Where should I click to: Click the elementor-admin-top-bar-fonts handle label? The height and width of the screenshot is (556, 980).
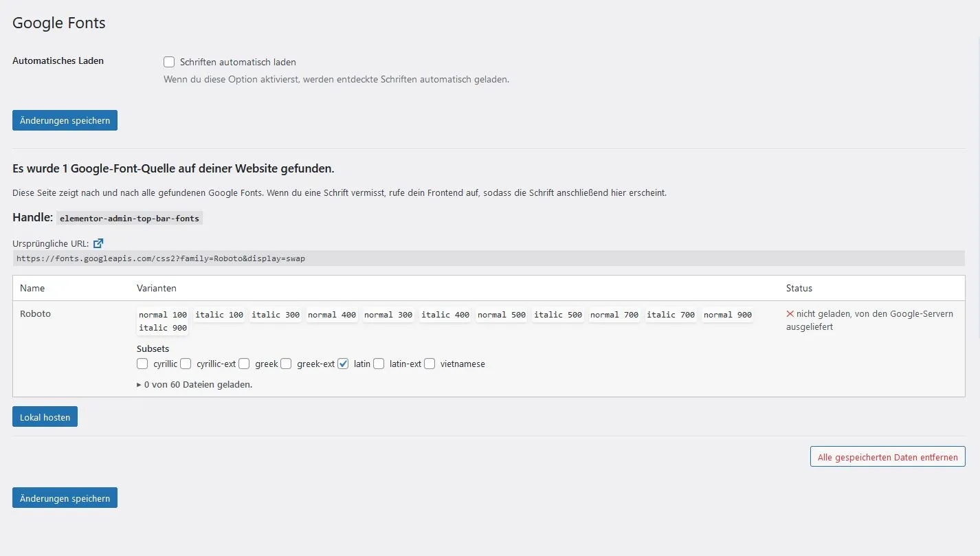pos(129,219)
